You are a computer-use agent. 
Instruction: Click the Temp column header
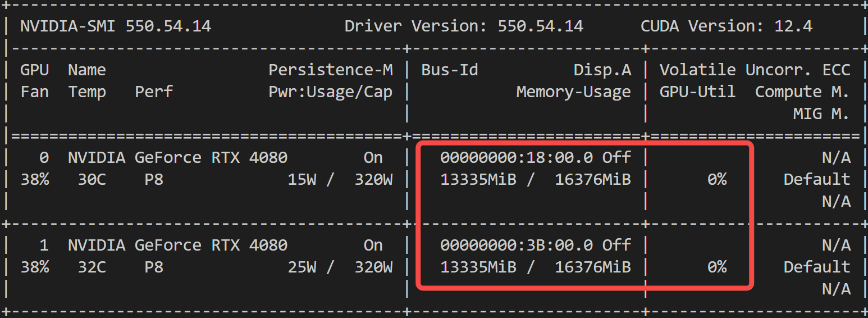pyautogui.click(x=87, y=92)
